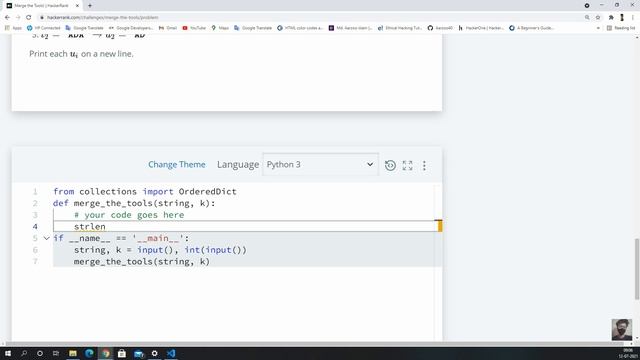This screenshot has width=640, height=360.
Task: Open Cortana from the taskbar
Action: coord(40,353)
